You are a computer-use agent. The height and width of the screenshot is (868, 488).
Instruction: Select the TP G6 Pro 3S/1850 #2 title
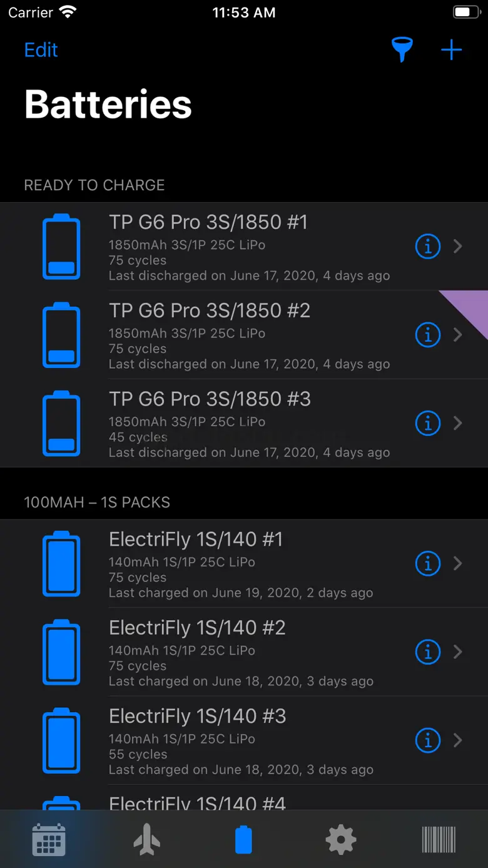coord(210,310)
